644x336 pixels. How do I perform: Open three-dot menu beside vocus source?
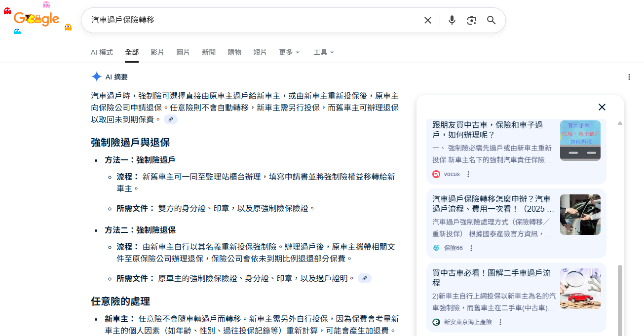tap(468, 174)
